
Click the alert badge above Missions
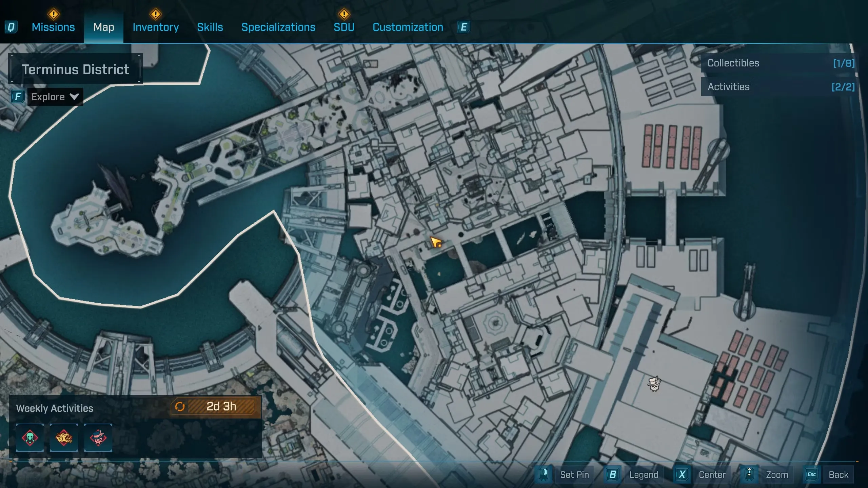pyautogui.click(x=53, y=14)
